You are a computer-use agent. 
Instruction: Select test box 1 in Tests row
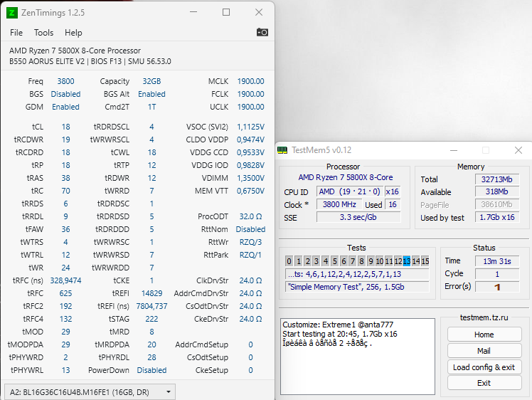pyautogui.click(x=298, y=260)
